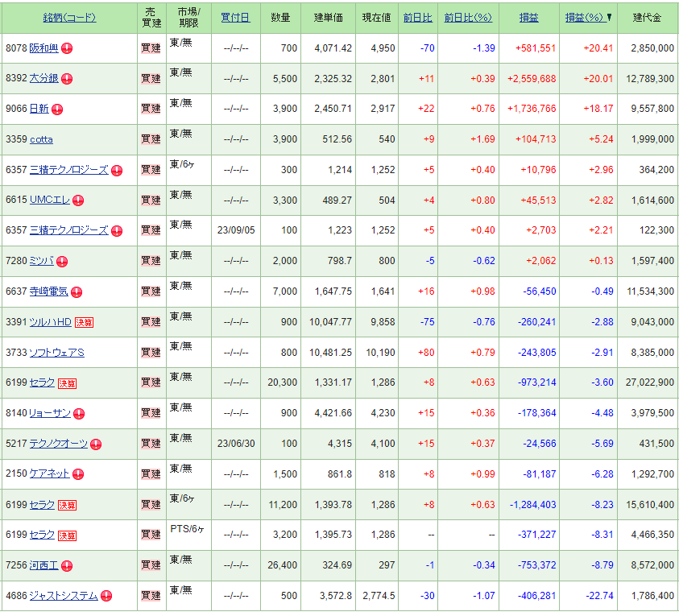This screenshot has width=679, height=616.
Task: Click the red alert icon next to 河西工
Action: (67, 566)
